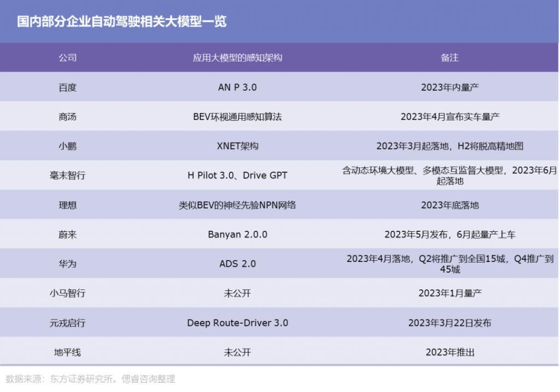Select the 商汤 company cell
560x392 pixels.
(67, 117)
